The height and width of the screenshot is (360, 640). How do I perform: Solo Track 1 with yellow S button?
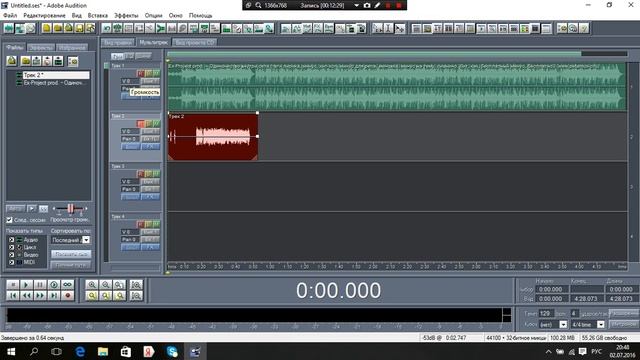coord(149,73)
